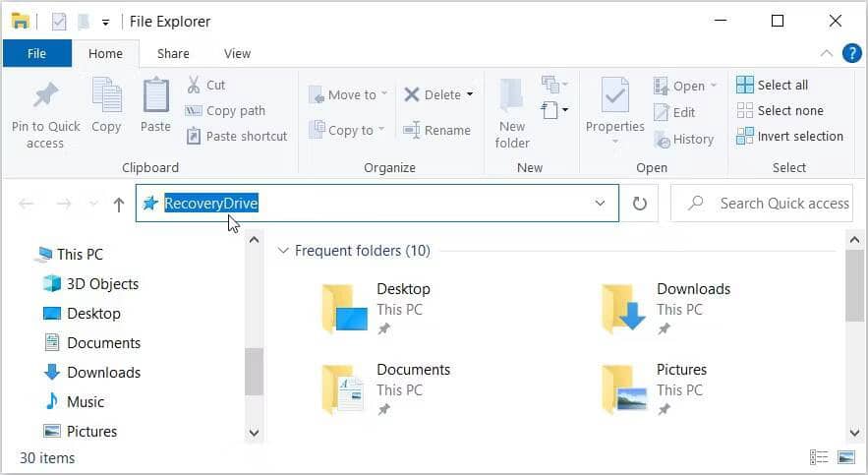
Task: Switch to large thumbnails view icon
Action: click(845, 457)
